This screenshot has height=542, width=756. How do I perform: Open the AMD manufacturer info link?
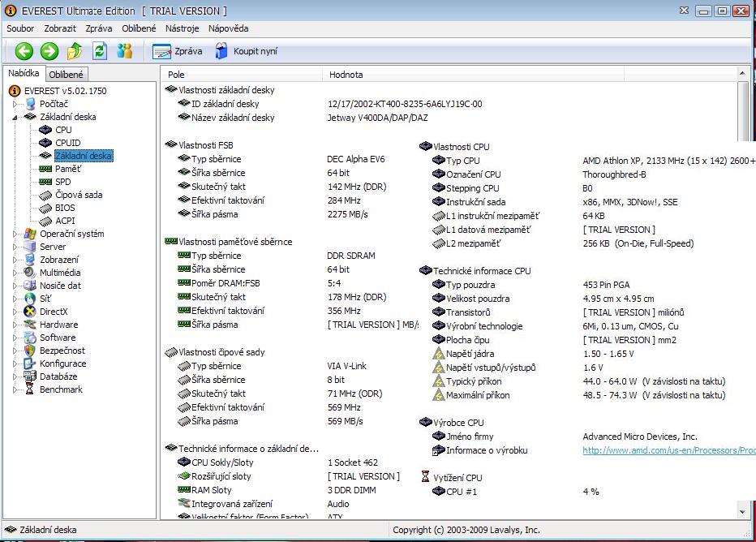click(x=668, y=450)
